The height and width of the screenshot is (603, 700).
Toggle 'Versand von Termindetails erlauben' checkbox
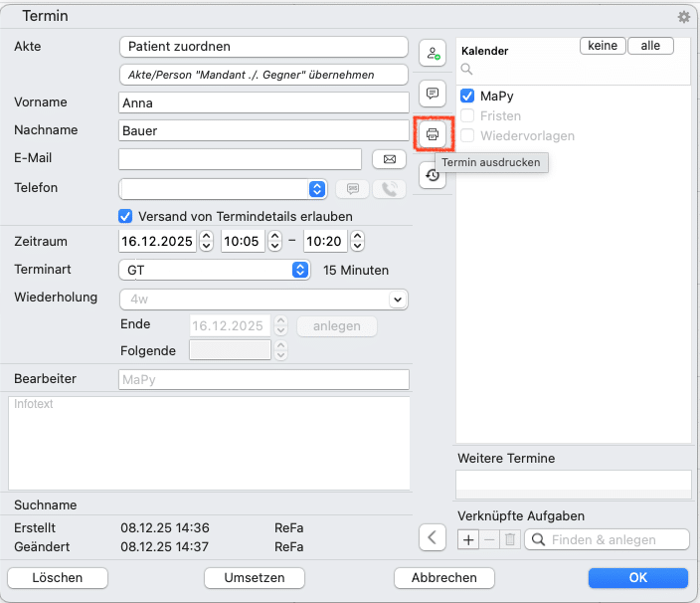(x=125, y=216)
